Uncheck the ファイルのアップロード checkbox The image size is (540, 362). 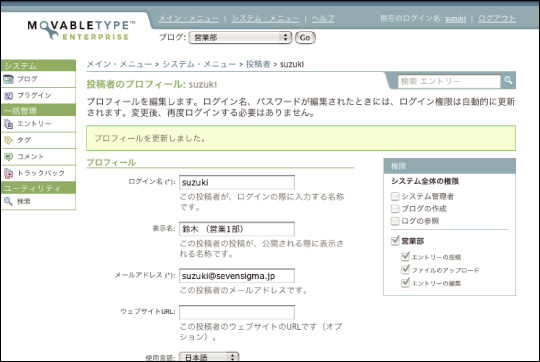[x=405, y=270]
